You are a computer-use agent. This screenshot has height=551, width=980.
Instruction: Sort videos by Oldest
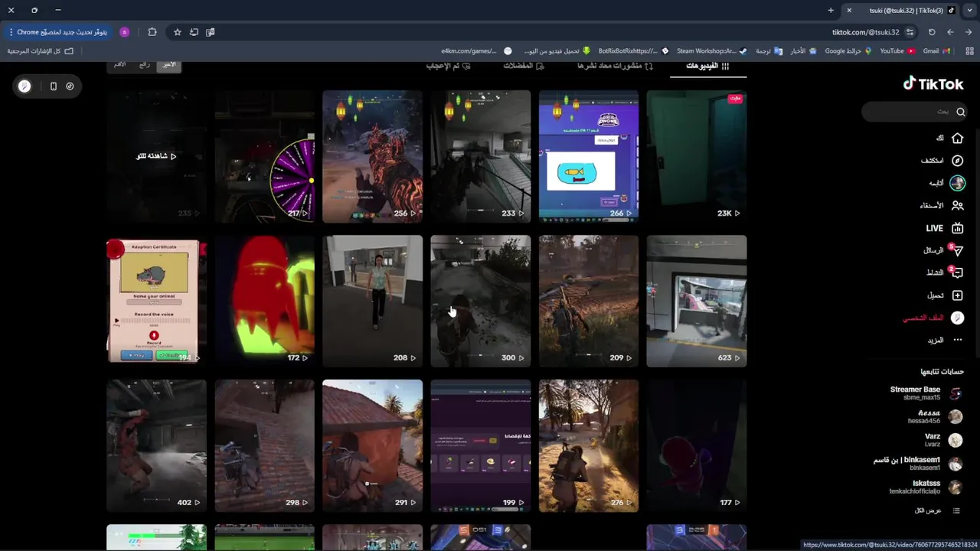(x=119, y=64)
